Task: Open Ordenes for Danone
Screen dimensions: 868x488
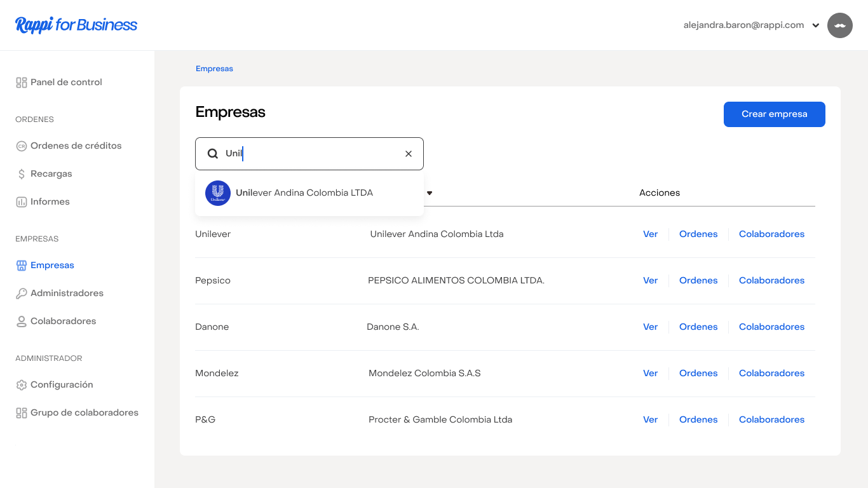Action: [x=698, y=327]
